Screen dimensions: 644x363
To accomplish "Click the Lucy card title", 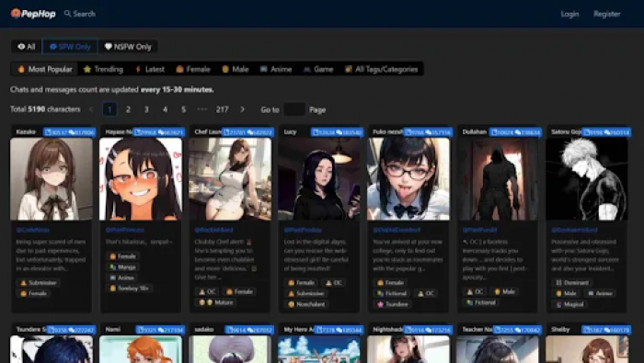I will [x=290, y=131].
